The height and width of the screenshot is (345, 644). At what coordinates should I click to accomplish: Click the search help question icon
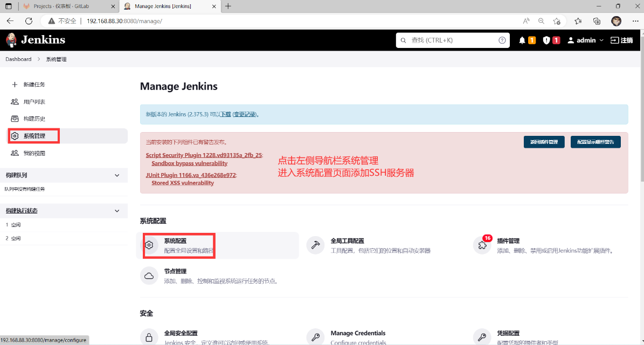(502, 40)
